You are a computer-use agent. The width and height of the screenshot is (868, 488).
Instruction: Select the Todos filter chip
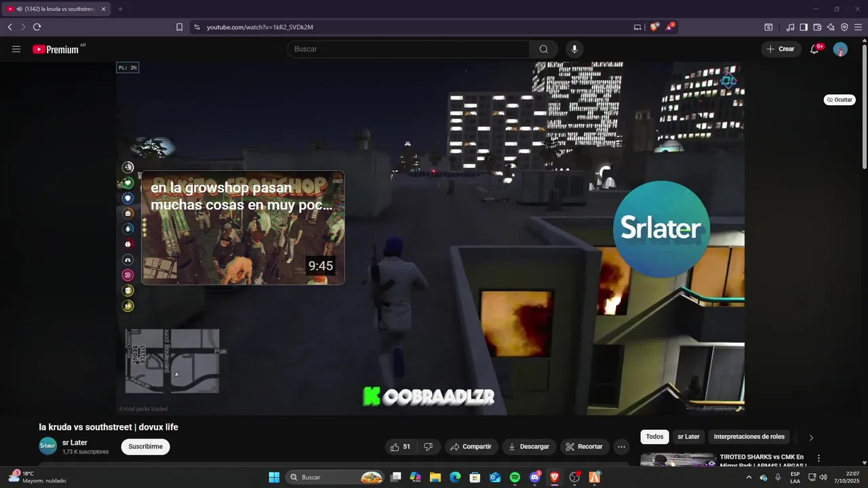coord(654,437)
